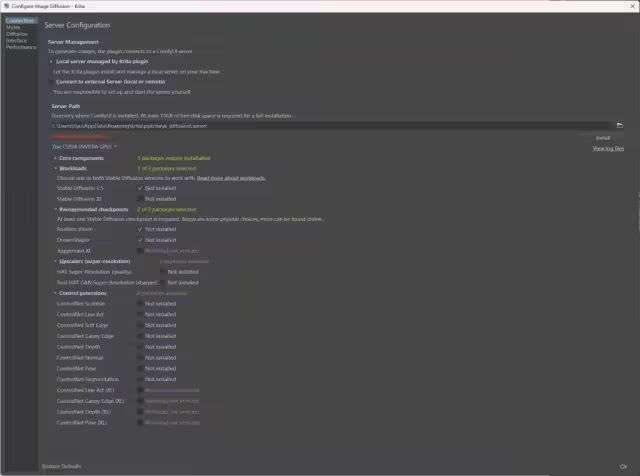
Task: Click the 'Server Configuration' heading
Action: [77, 25]
